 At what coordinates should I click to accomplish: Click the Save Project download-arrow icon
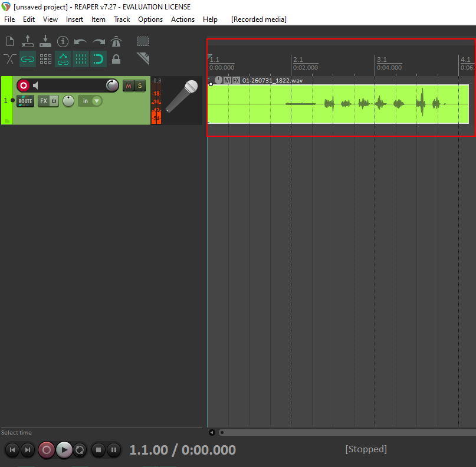45,41
